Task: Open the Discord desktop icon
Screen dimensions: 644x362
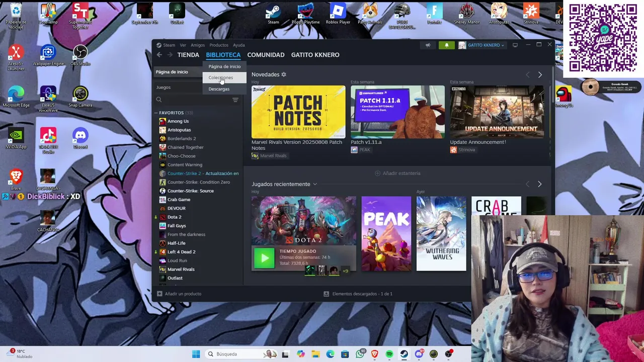Action: coord(80,138)
